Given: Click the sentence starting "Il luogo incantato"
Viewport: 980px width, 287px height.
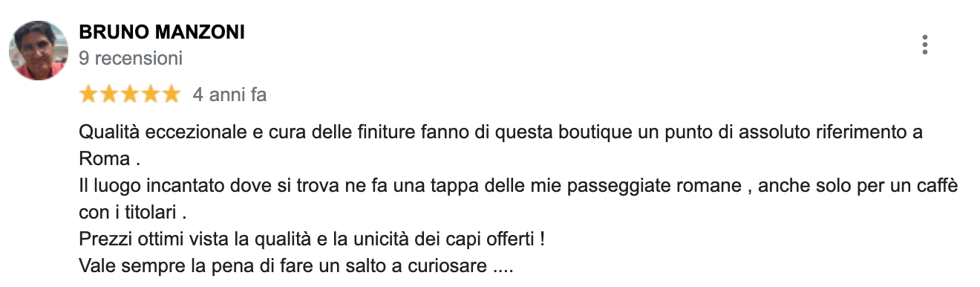Looking at the screenshot, I should point(518,186).
